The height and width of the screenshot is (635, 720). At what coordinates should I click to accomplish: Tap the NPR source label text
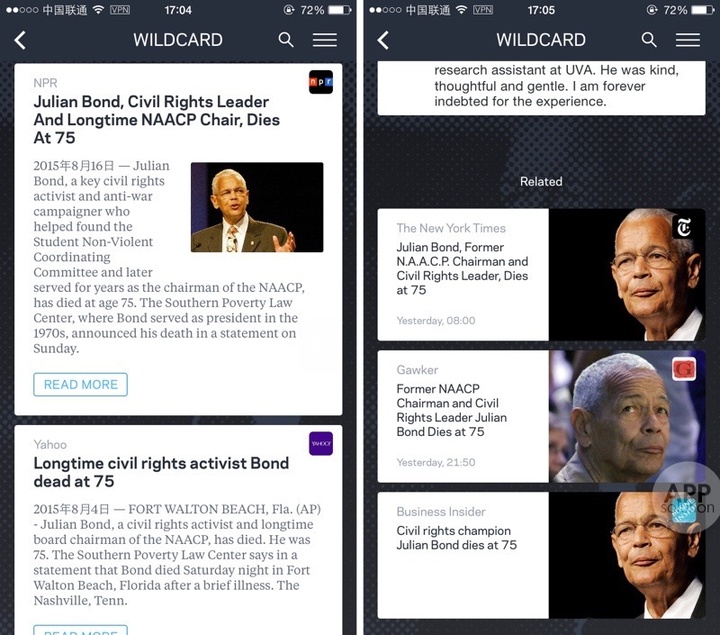click(45, 83)
